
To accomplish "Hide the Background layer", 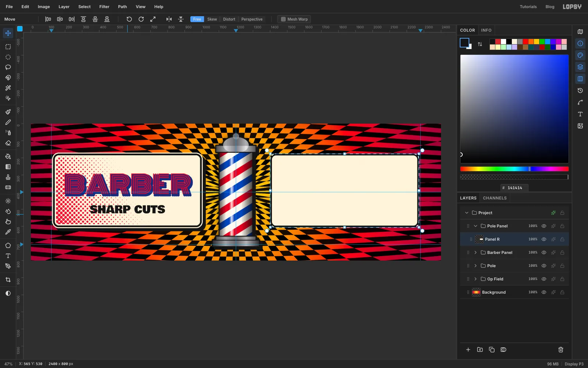I will 544,292.
